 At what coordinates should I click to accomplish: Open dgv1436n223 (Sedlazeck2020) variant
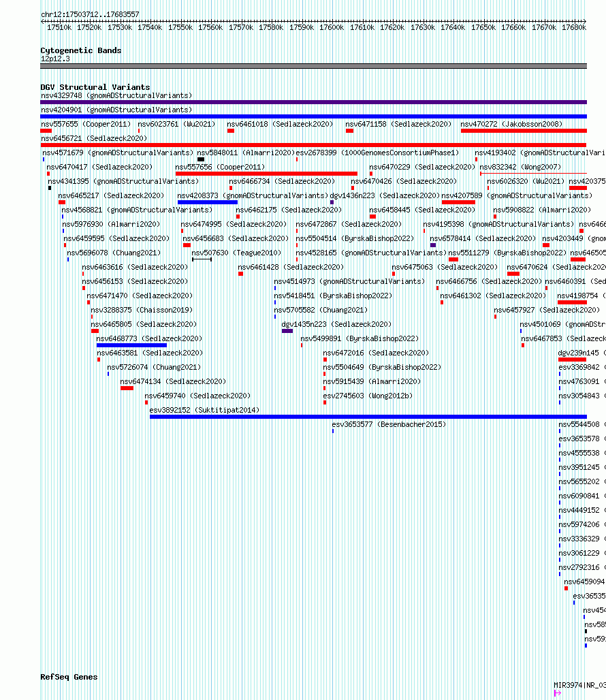click(x=385, y=195)
